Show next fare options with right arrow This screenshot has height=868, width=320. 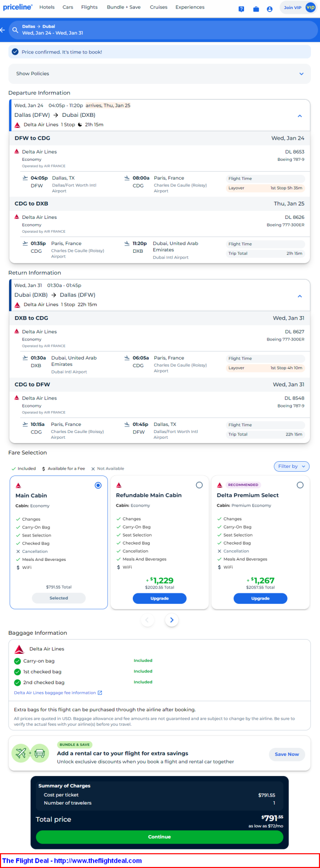pos(172,620)
